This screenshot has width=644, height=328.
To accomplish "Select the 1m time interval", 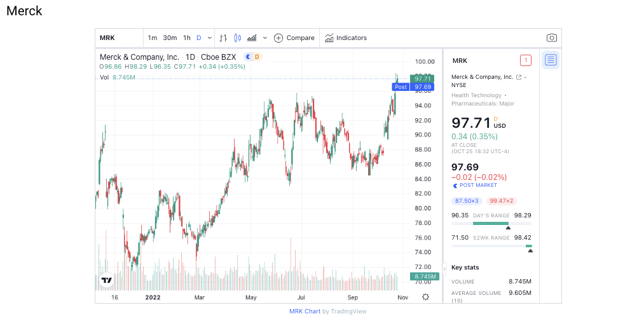I will point(153,38).
